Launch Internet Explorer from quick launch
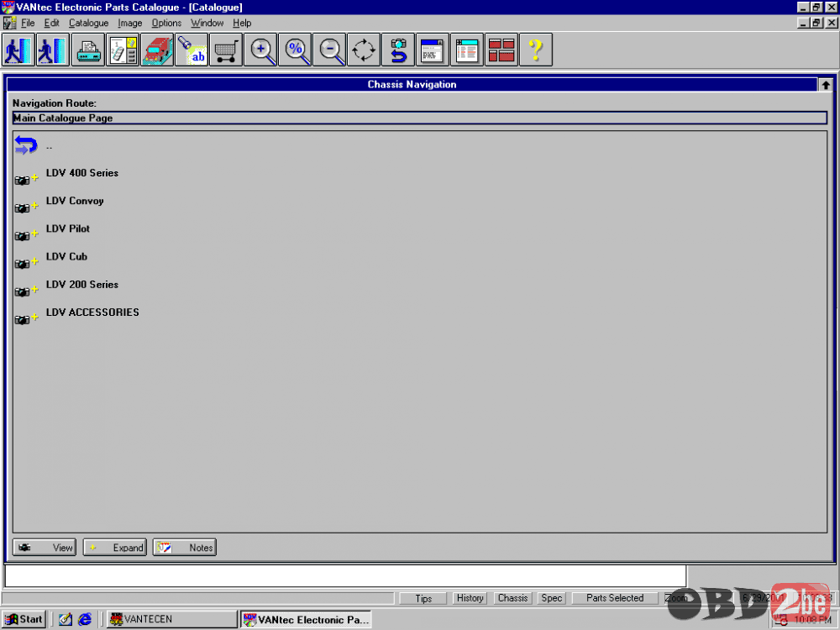 coord(85,619)
